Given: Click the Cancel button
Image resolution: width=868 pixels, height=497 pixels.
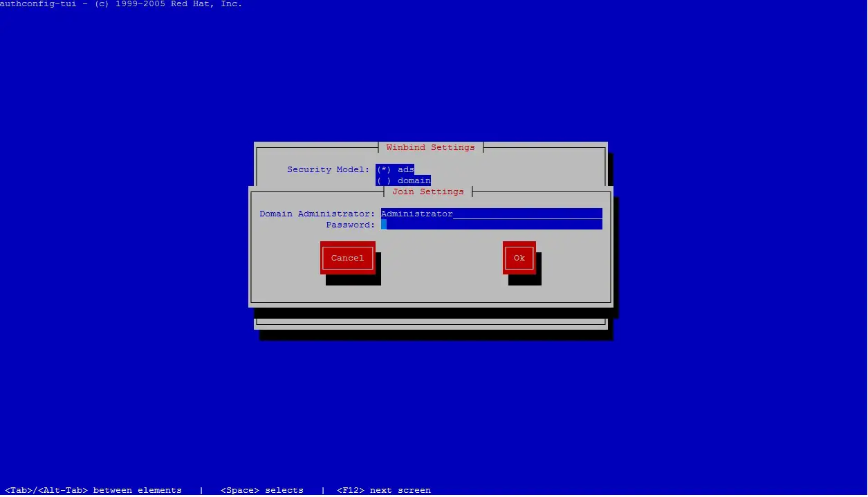Looking at the screenshot, I should pos(347,258).
